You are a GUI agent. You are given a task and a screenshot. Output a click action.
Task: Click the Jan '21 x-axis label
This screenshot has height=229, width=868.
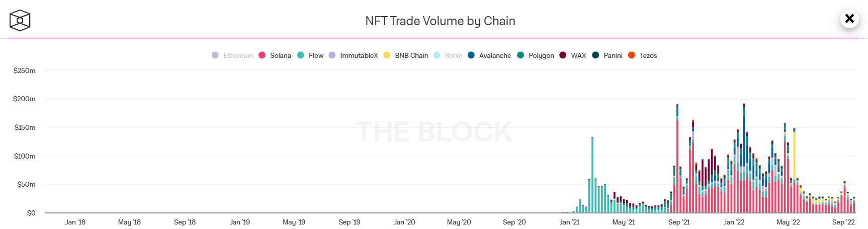coord(569,222)
